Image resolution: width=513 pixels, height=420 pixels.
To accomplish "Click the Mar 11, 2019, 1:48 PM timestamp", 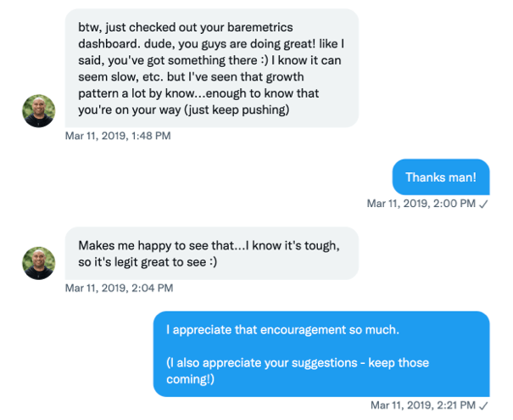I will pyautogui.click(x=118, y=136).
